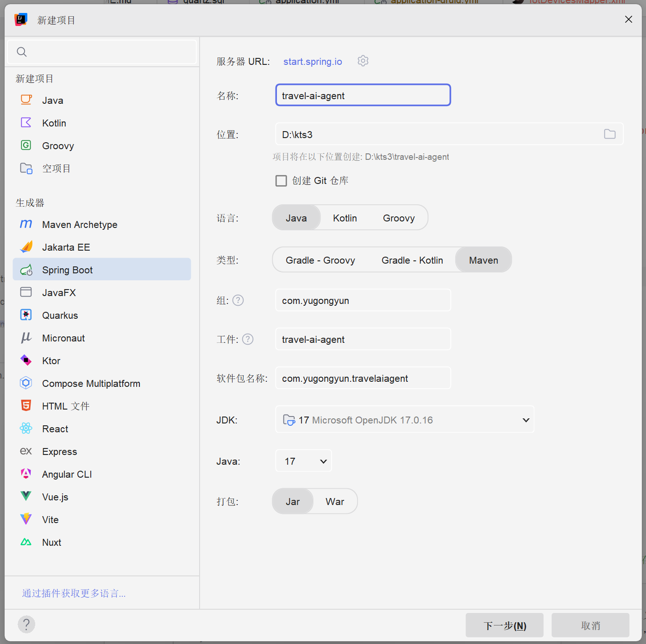Click the 组 group input field
The height and width of the screenshot is (644, 646).
point(363,300)
